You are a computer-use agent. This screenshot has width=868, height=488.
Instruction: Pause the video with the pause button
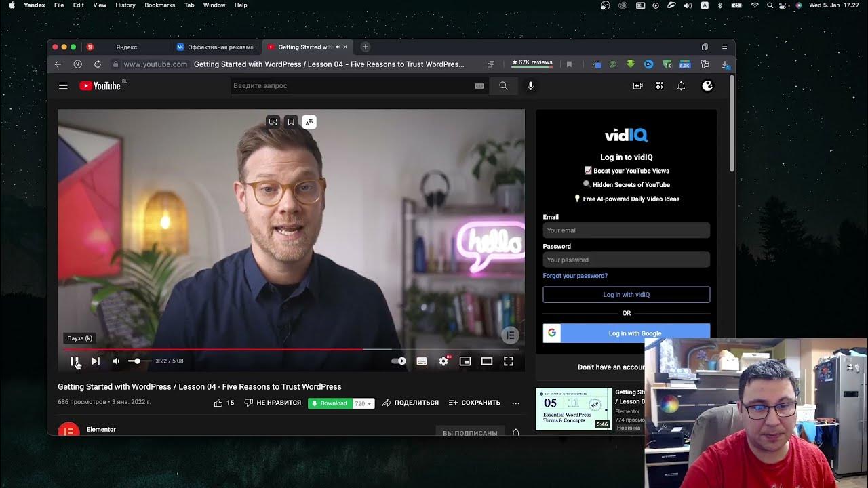(75, 361)
